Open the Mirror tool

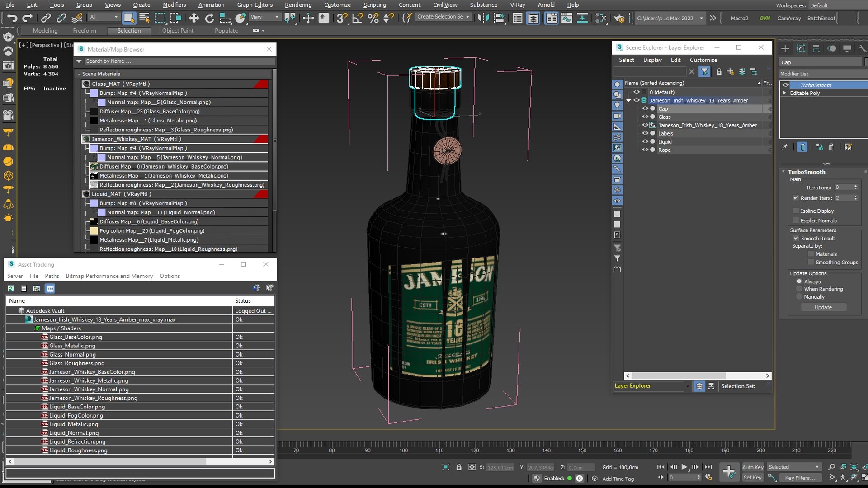click(483, 18)
